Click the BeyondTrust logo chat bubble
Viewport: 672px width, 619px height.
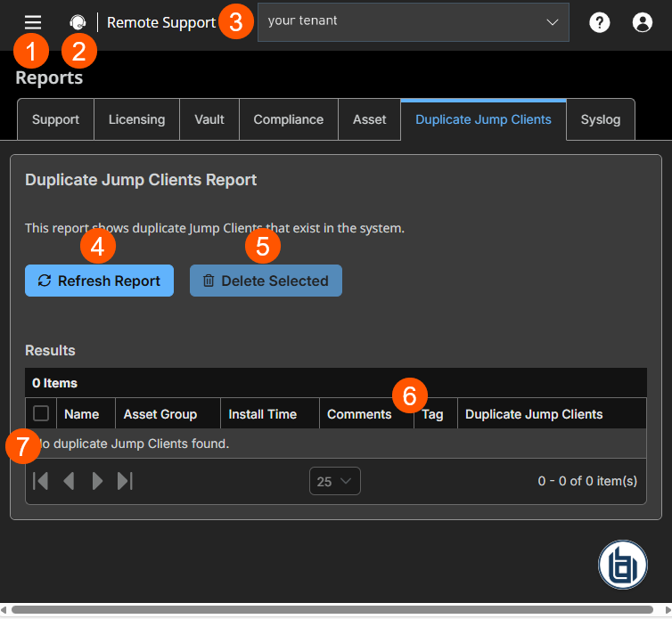coord(623,564)
